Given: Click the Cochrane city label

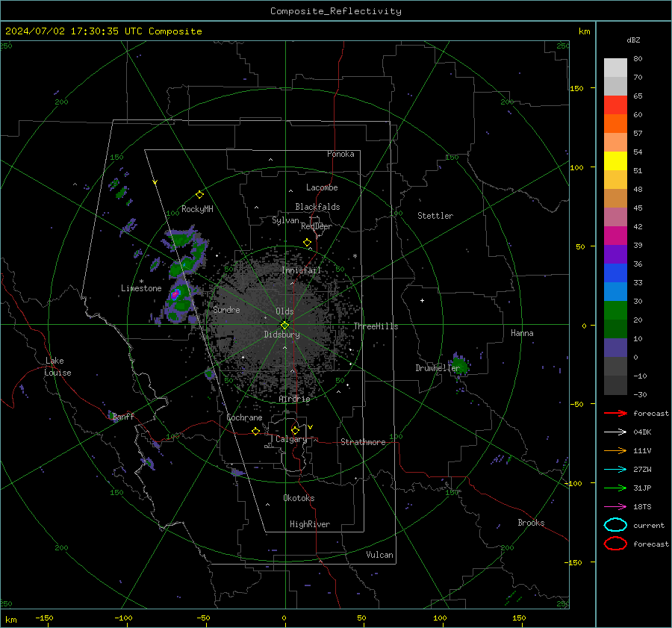Looking at the screenshot, I should [x=244, y=417].
